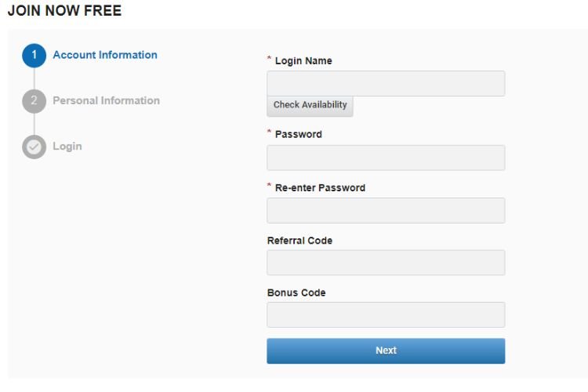Click the Referral Code label
588x392 pixels.
tap(299, 241)
